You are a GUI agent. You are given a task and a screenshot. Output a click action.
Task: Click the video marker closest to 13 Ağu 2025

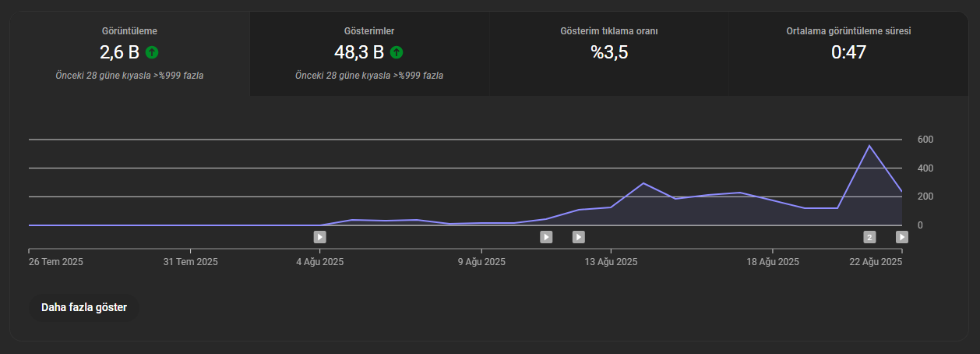click(578, 237)
